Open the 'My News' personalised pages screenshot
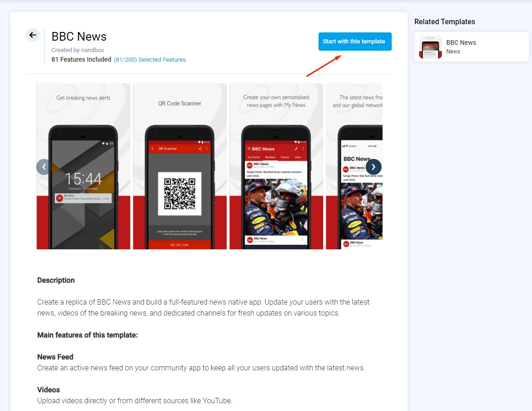 tap(276, 166)
